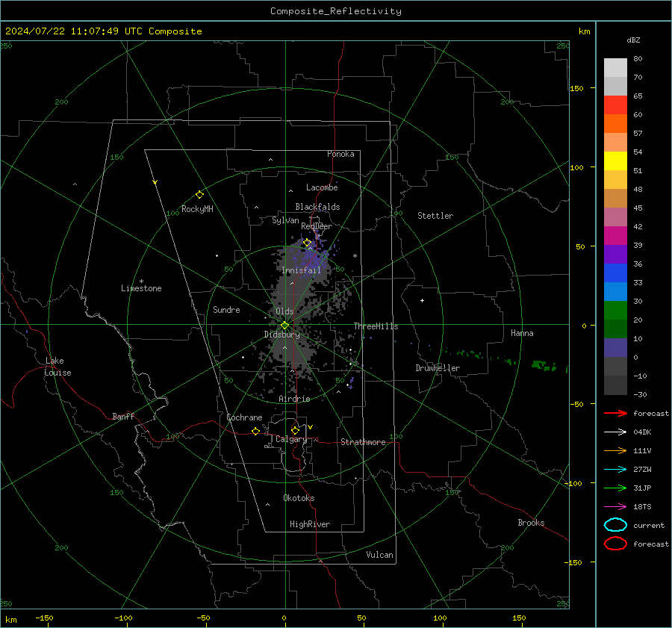Image resolution: width=672 pixels, height=628 pixels.
Task: Click the Drumheller city label
Action: click(438, 368)
